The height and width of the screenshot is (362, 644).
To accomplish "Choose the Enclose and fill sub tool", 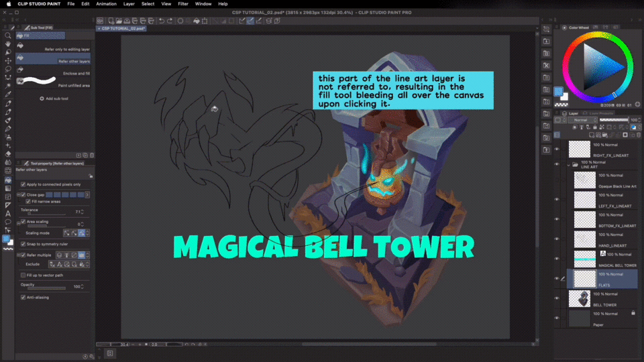I will tap(54, 72).
